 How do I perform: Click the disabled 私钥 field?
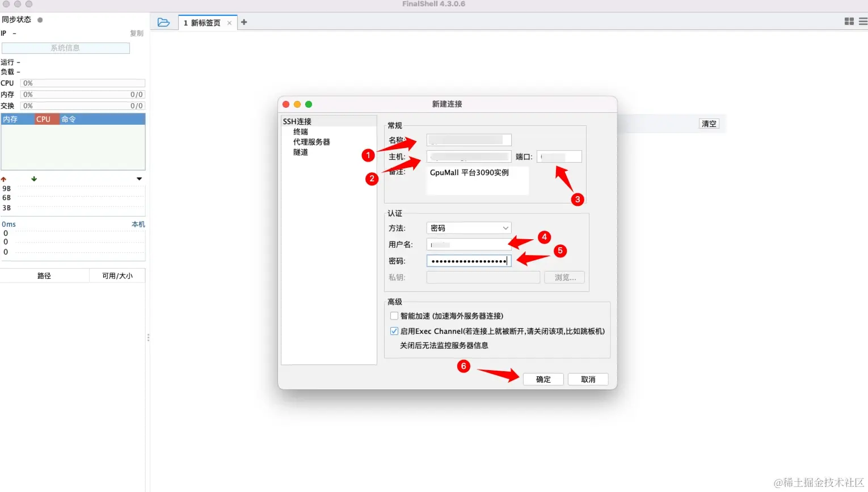(x=483, y=277)
